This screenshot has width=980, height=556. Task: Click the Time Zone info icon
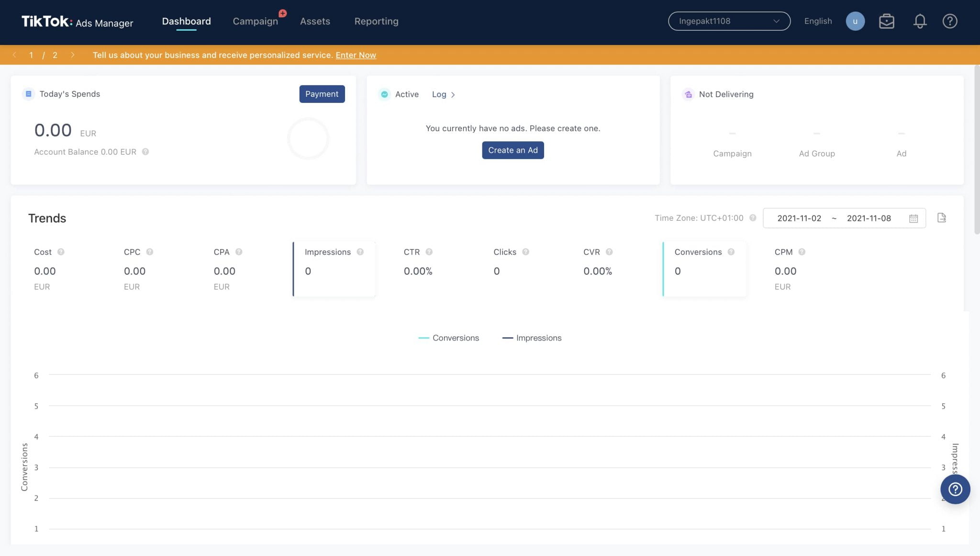753,218
